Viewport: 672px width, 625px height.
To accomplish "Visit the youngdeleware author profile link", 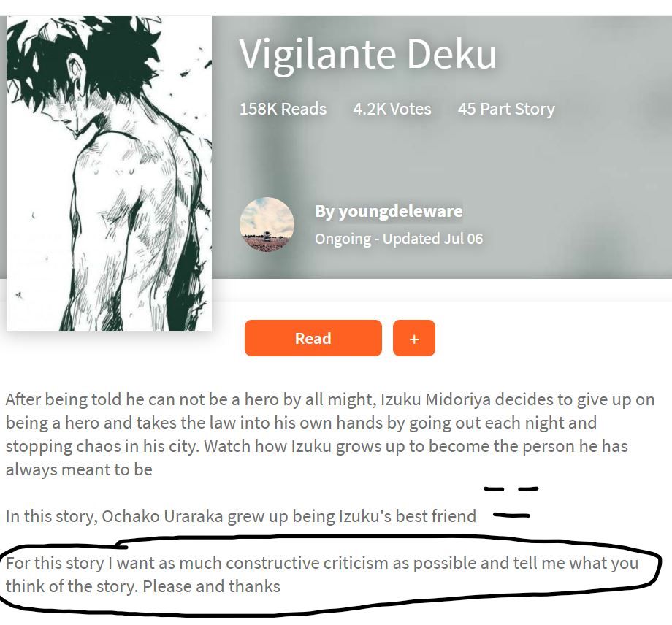I will point(389,211).
